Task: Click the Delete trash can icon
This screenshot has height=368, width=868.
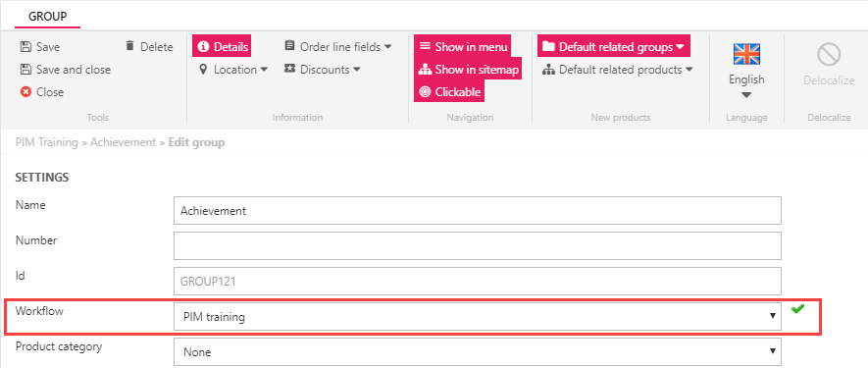Action: pyautogui.click(x=129, y=46)
